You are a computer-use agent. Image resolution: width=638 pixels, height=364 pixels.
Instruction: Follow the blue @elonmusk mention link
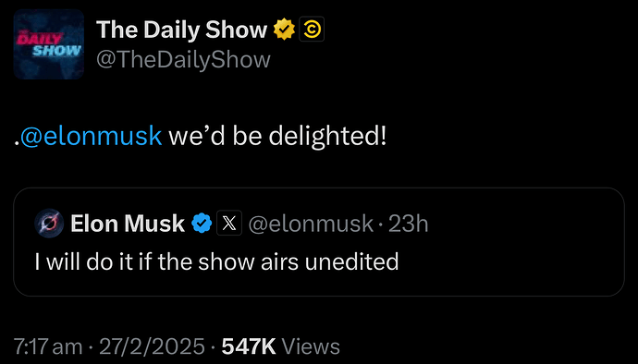(92, 136)
